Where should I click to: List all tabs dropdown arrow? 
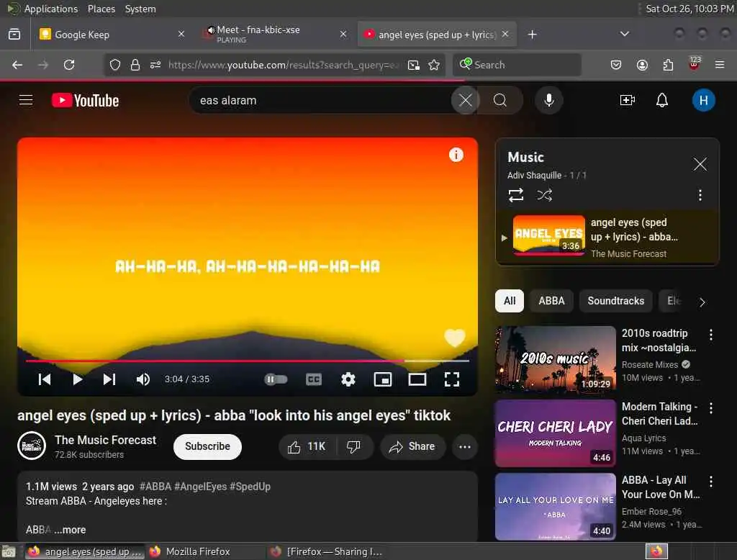(x=624, y=34)
